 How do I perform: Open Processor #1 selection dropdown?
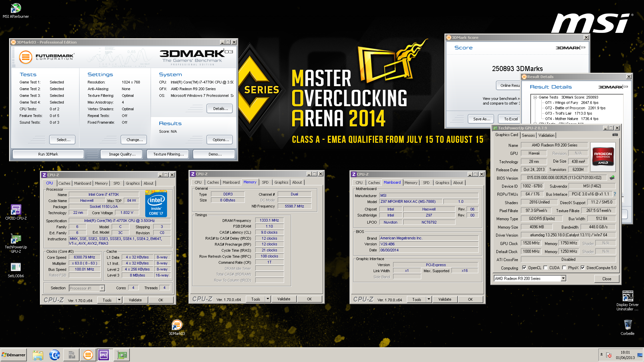[102, 288]
